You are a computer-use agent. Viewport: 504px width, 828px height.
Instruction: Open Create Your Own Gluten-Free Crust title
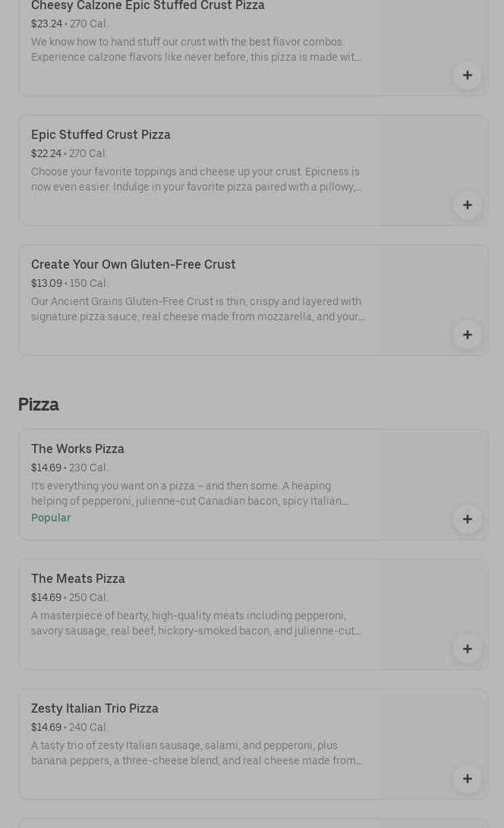pos(134,264)
